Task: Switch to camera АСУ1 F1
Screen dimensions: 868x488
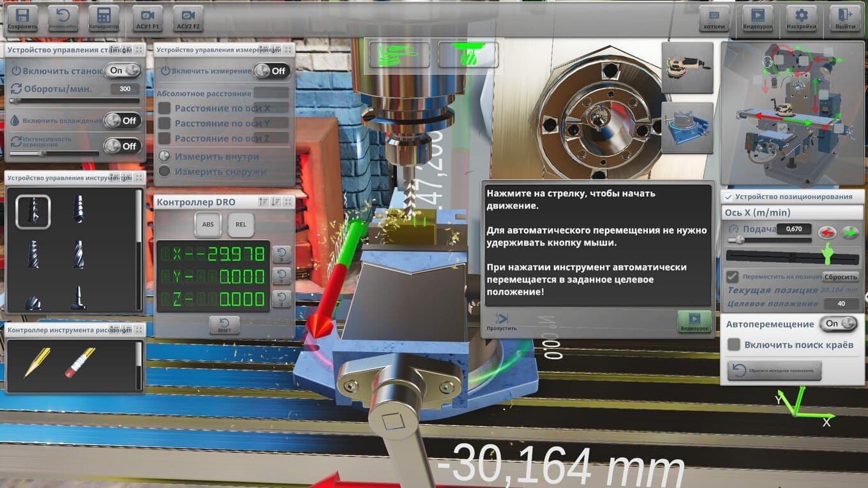Action: tap(147, 19)
